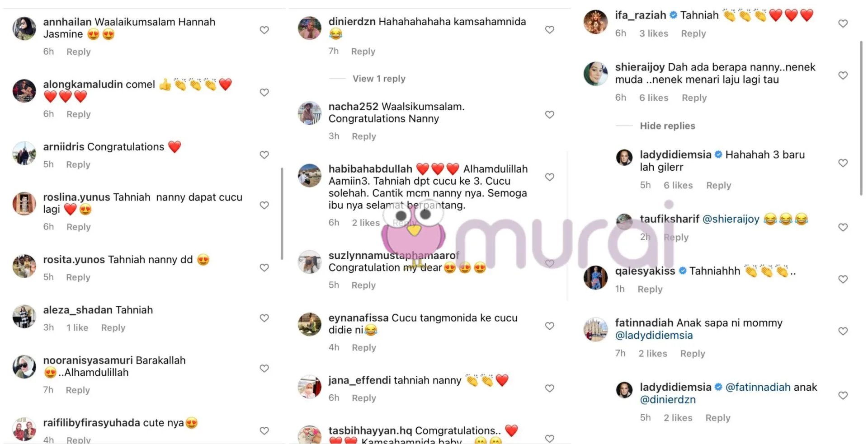Reply to roslina.yunus comment
The height and width of the screenshot is (444, 868).
pos(79,227)
